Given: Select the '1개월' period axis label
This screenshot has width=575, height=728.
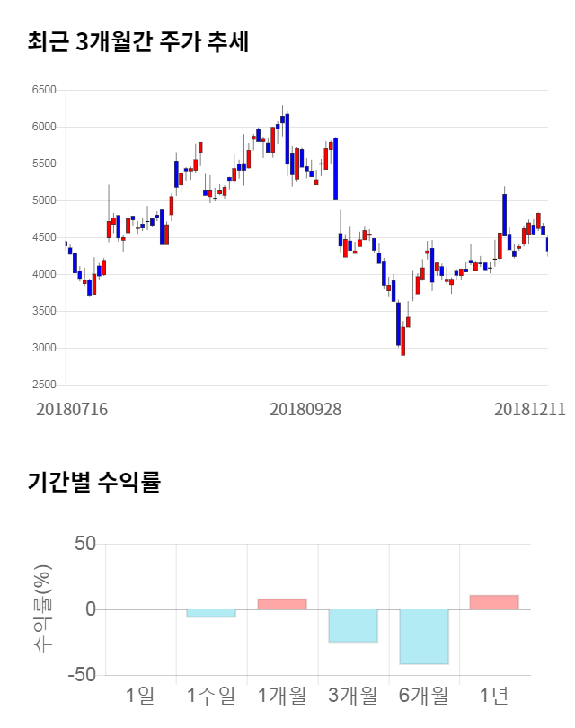Looking at the screenshot, I should 282,695.
